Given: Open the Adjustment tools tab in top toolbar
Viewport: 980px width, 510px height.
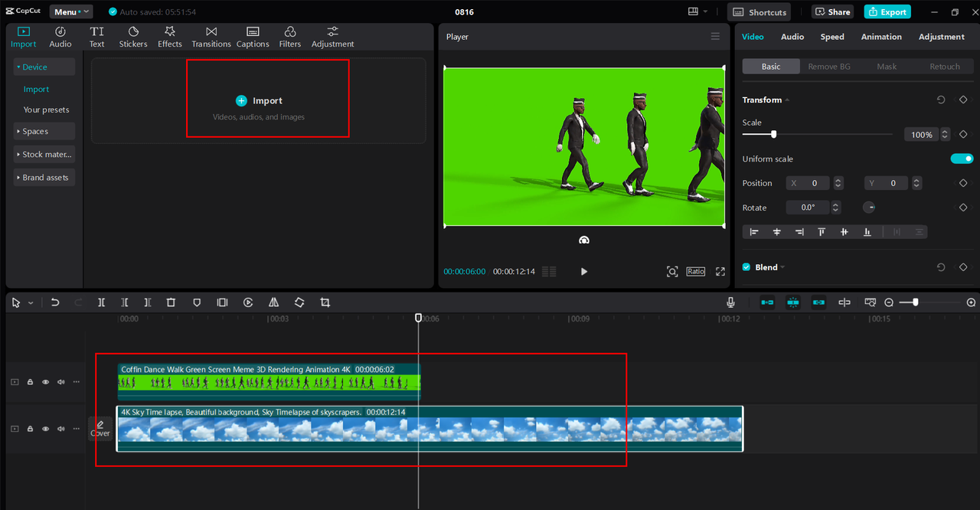Looking at the screenshot, I should point(332,37).
